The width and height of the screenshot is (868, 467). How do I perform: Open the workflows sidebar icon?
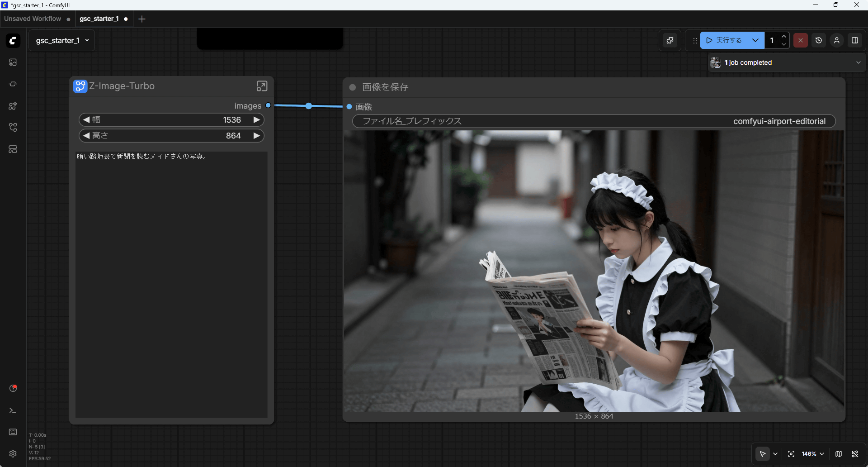tap(13, 128)
